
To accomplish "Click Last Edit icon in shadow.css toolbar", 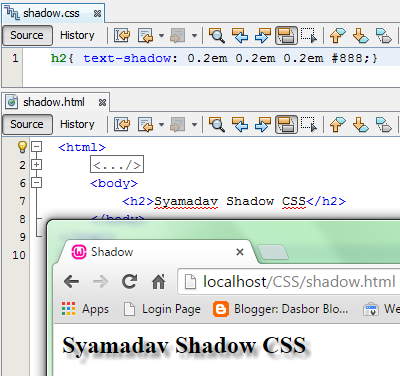I will pos(122,35).
